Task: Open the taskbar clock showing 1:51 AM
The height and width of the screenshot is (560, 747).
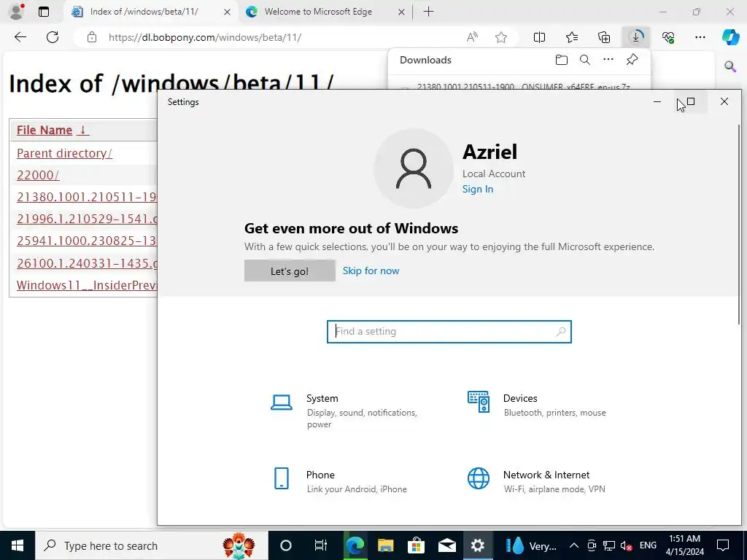Action: 684,545
